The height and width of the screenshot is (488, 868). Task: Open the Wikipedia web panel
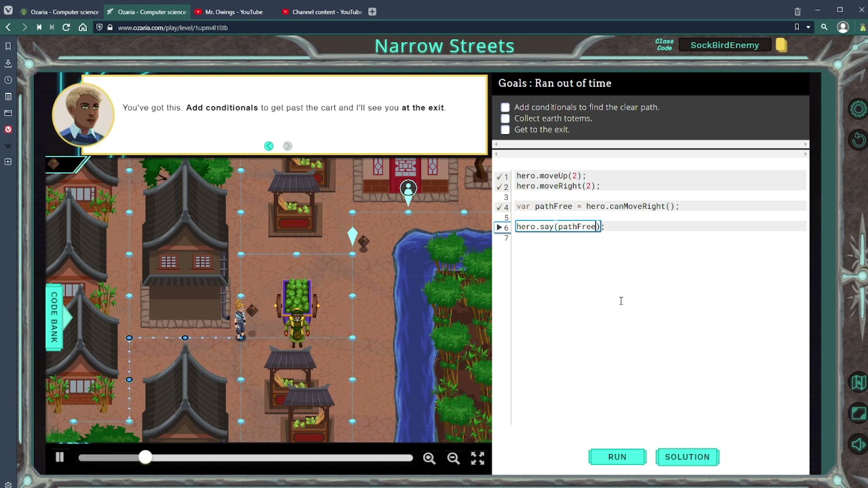pos(8,146)
